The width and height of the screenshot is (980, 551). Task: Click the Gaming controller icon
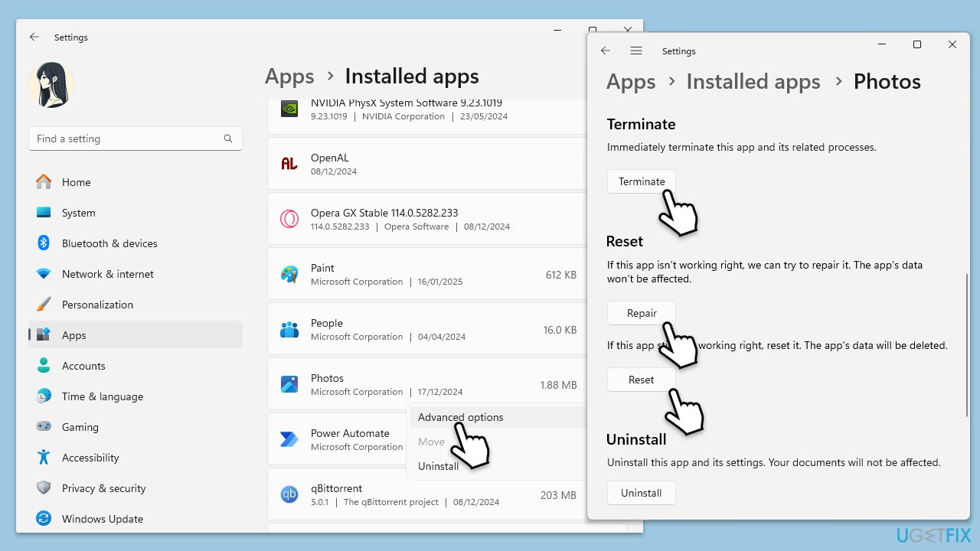44,427
